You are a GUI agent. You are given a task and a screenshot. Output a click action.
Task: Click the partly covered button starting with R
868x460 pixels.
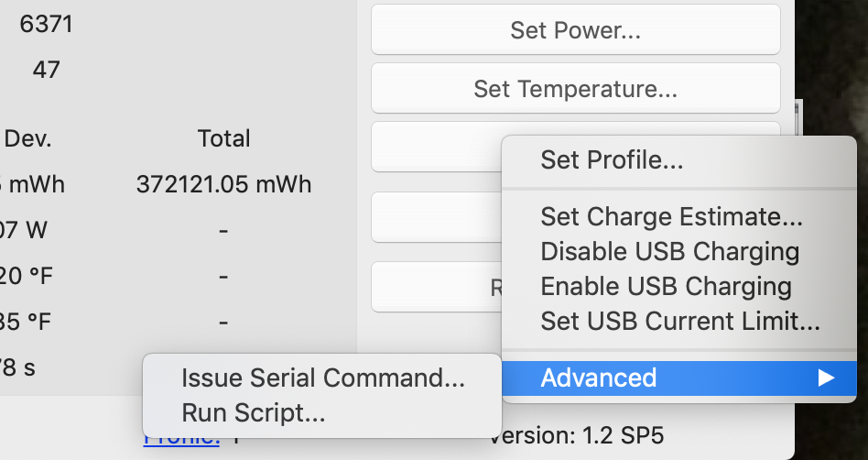click(436, 287)
